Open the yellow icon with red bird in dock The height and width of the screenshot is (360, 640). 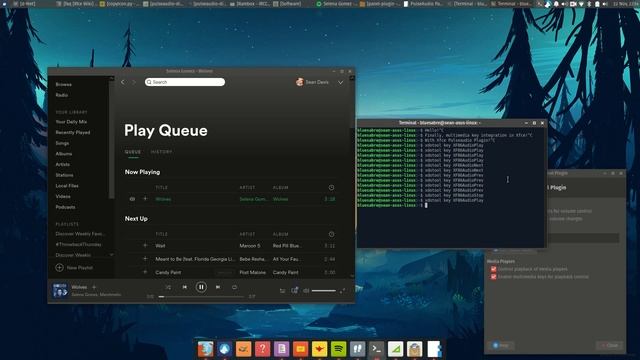(x=320, y=349)
